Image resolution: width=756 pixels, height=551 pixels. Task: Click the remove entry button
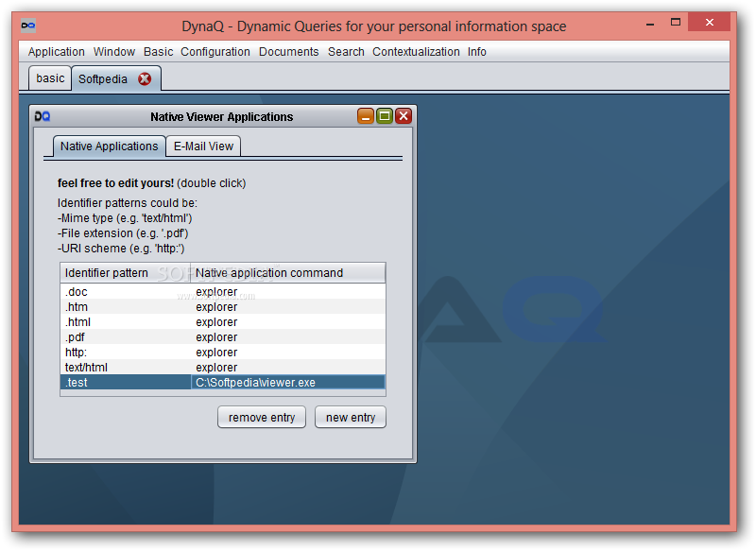262,418
